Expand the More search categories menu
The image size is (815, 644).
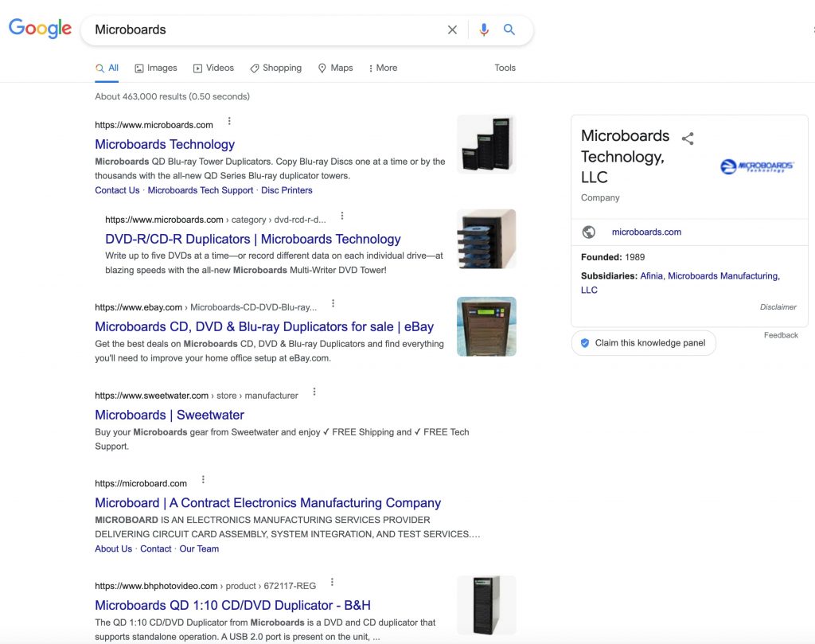(383, 68)
